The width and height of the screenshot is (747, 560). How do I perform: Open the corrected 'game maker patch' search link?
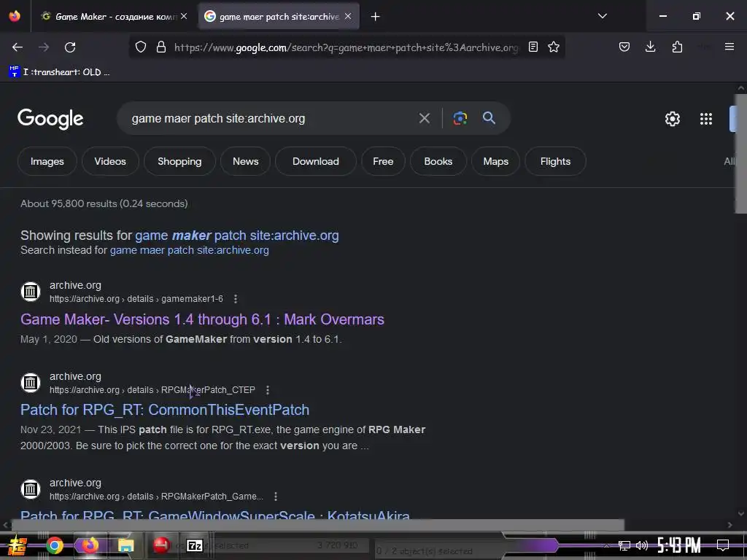coord(237,236)
